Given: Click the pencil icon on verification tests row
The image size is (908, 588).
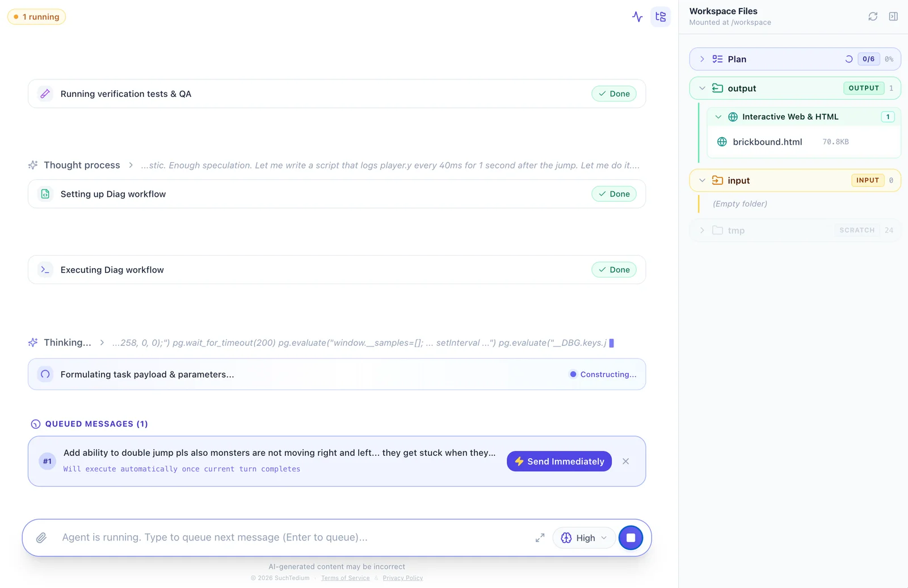Looking at the screenshot, I should point(45,94).
